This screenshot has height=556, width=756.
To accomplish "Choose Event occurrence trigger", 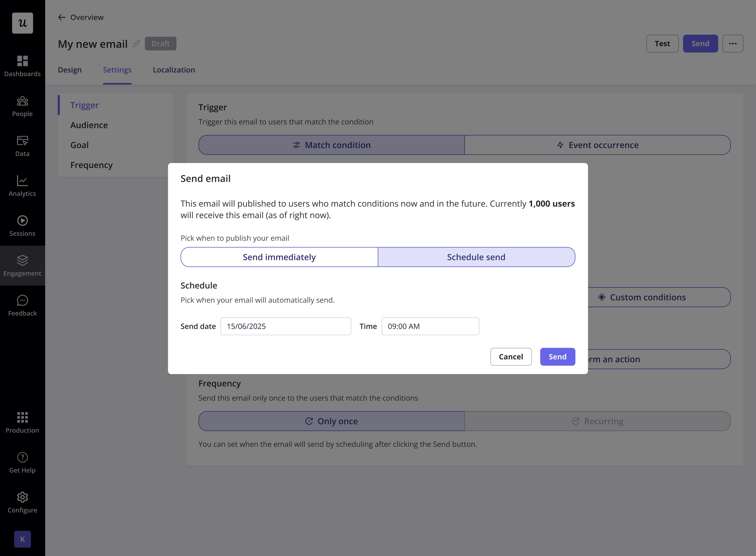I will click(598, 145).
